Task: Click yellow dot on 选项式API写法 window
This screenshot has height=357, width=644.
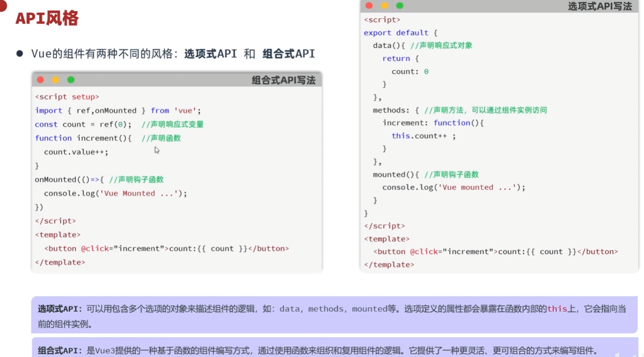Action: [384, 6]
